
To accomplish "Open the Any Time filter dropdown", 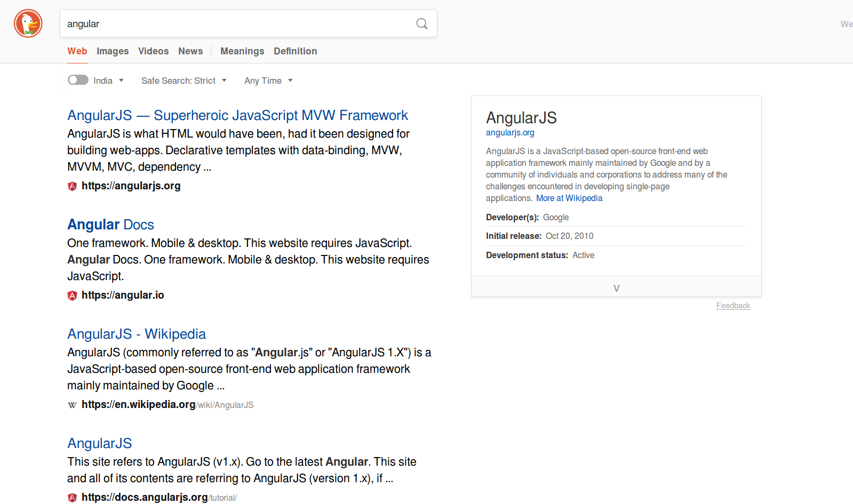I will click(268, 81).
